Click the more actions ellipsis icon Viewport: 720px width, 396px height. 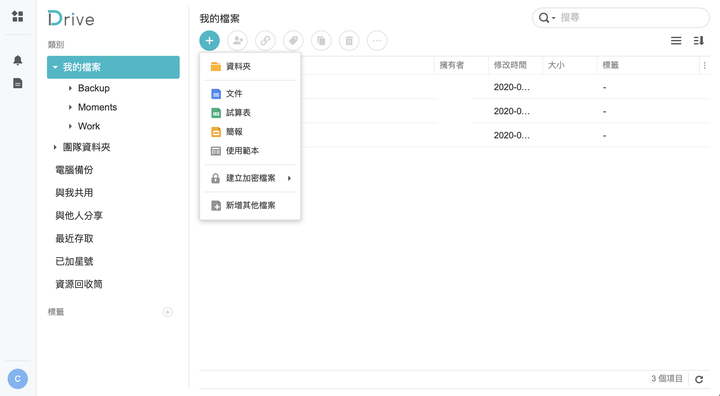[x=377, y=41]
